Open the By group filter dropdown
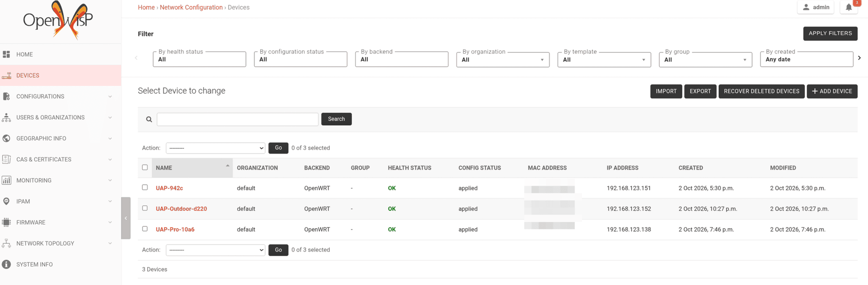The image size is (868, 285). point(705,59)
